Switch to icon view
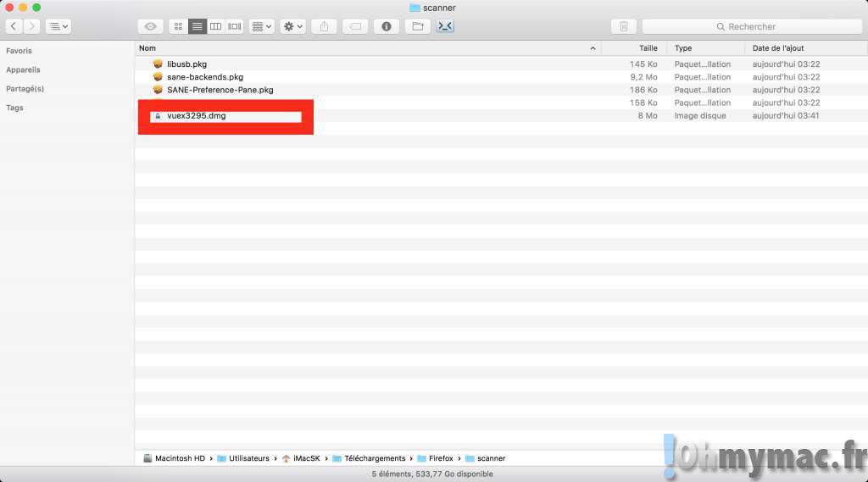This screenshot has width=868, height=482. click(178, 26)
